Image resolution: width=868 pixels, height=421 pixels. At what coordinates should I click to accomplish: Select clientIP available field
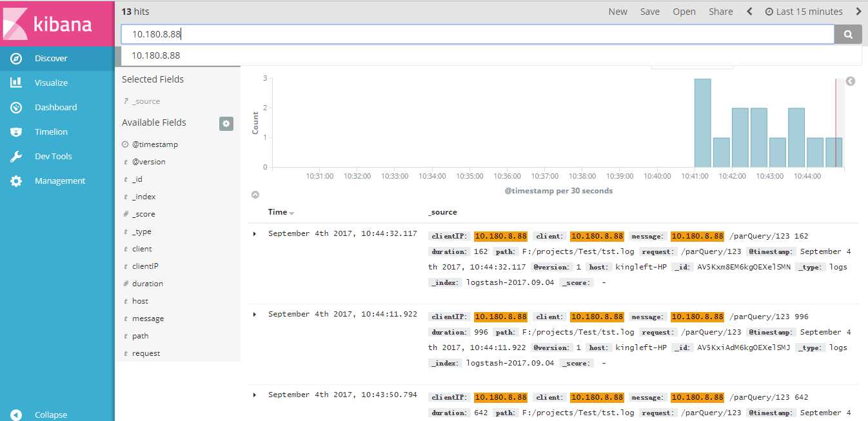(x=145, y=266)
